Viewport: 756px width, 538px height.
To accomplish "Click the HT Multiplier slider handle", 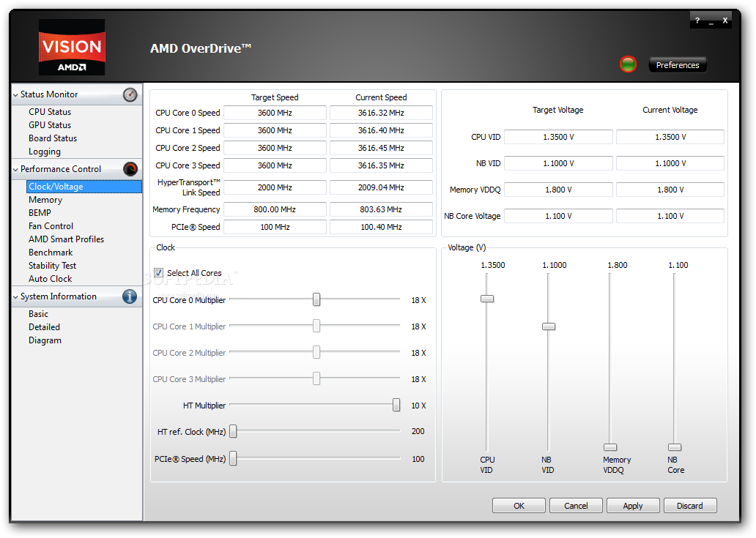I will click(x=396, y=405).
